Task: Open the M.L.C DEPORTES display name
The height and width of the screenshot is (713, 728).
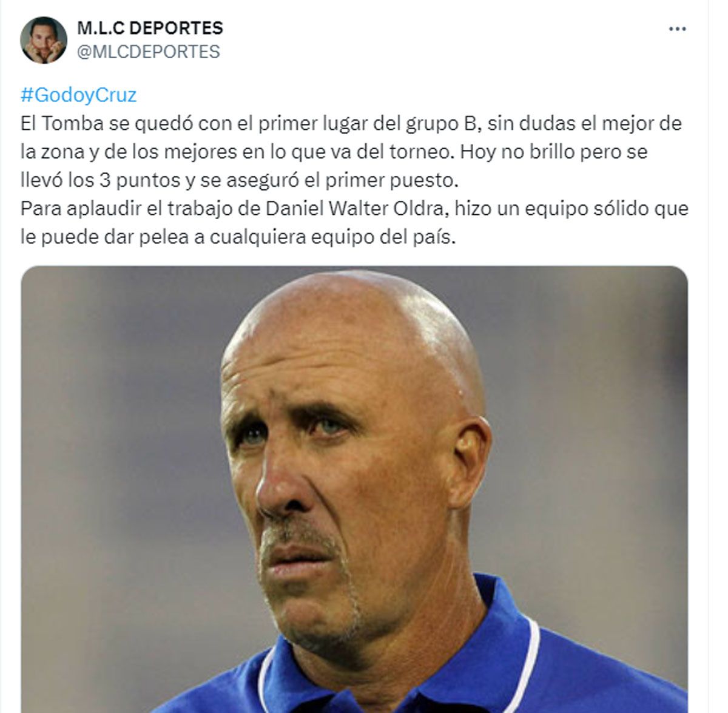Action: pos(150,28)
